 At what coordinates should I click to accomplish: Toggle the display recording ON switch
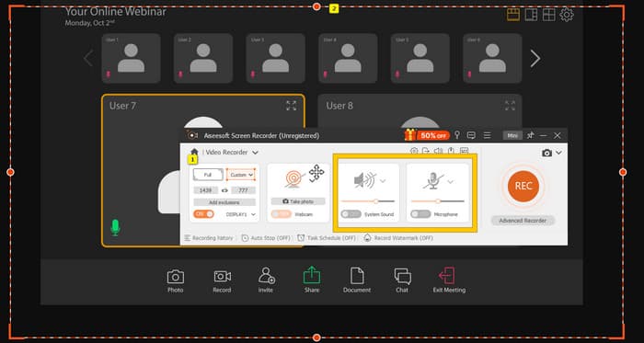203,213
